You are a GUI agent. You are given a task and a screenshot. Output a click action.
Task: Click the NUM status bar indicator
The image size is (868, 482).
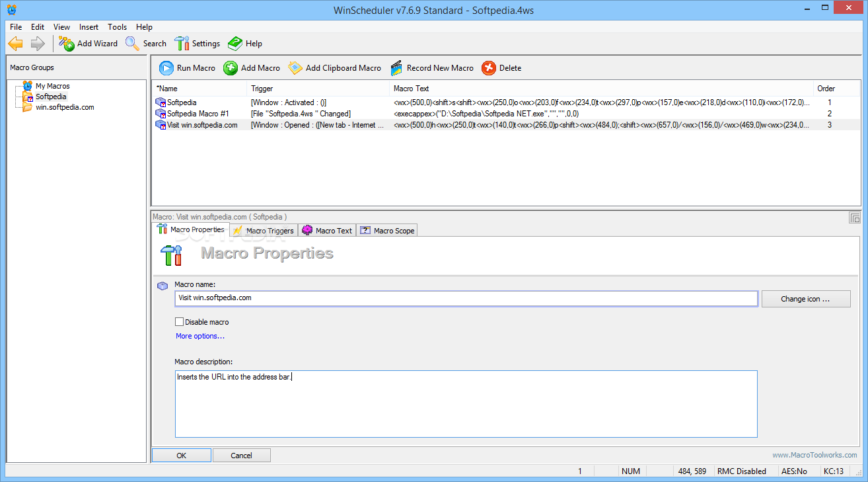[x=631, y=471]
